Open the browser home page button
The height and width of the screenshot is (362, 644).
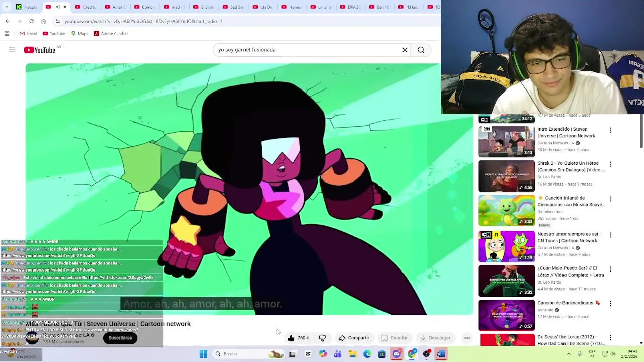[43, 21]
